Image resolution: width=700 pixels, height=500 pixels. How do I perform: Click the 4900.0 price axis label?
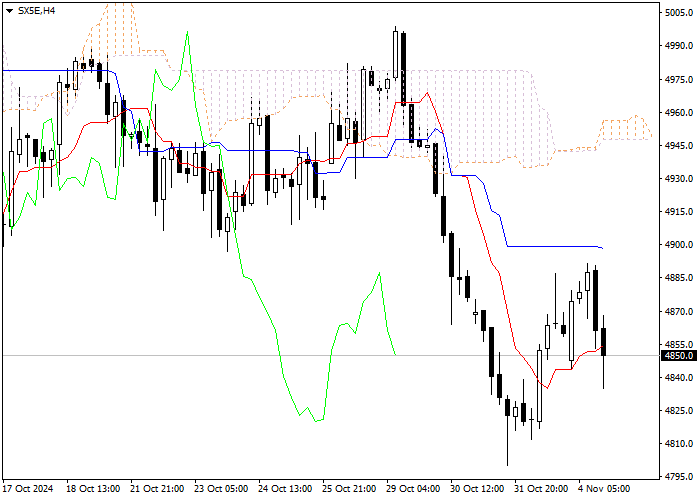point(679,245)
